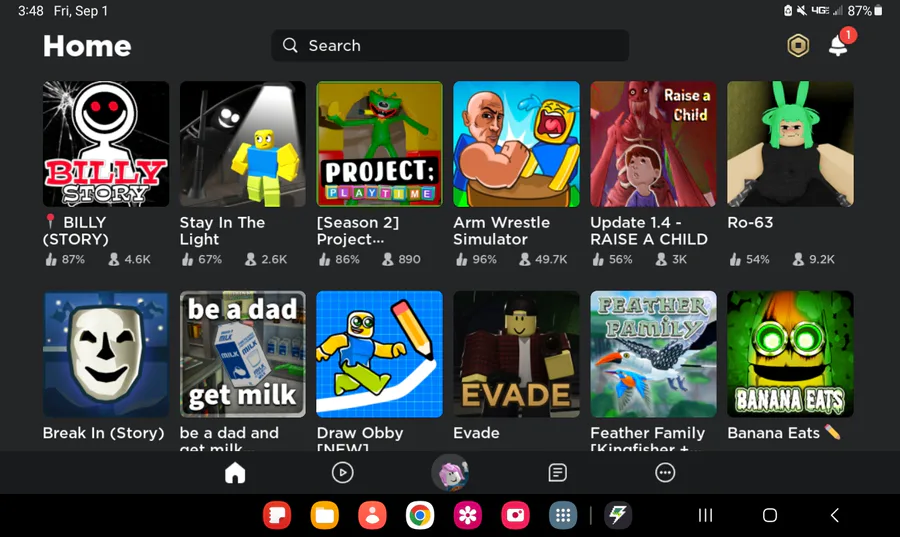
Task: Tap the Home tab in bottom navigation
Action: point(235,473)
